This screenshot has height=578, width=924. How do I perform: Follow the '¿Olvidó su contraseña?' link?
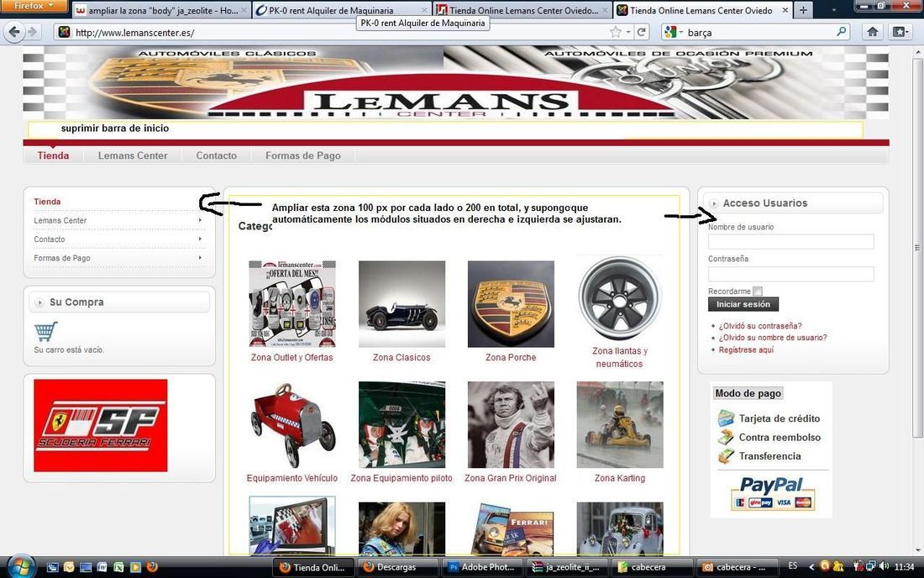pos(760,326)
